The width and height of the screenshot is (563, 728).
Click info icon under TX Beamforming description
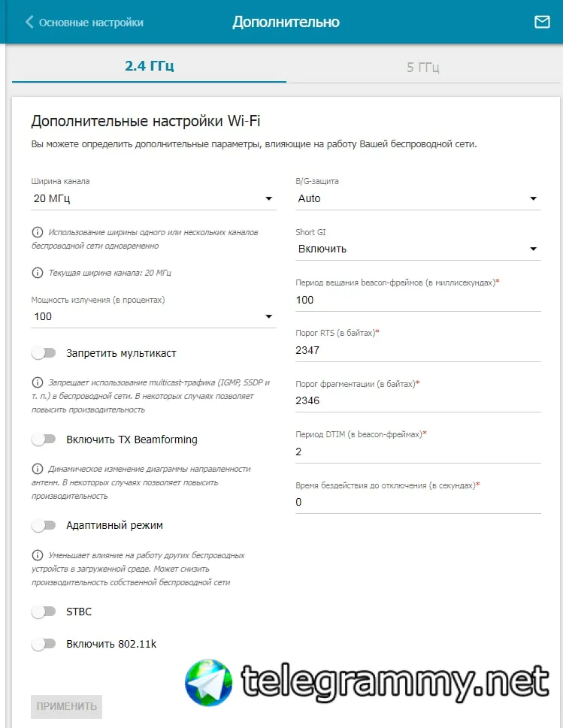[x=37, y=469]
